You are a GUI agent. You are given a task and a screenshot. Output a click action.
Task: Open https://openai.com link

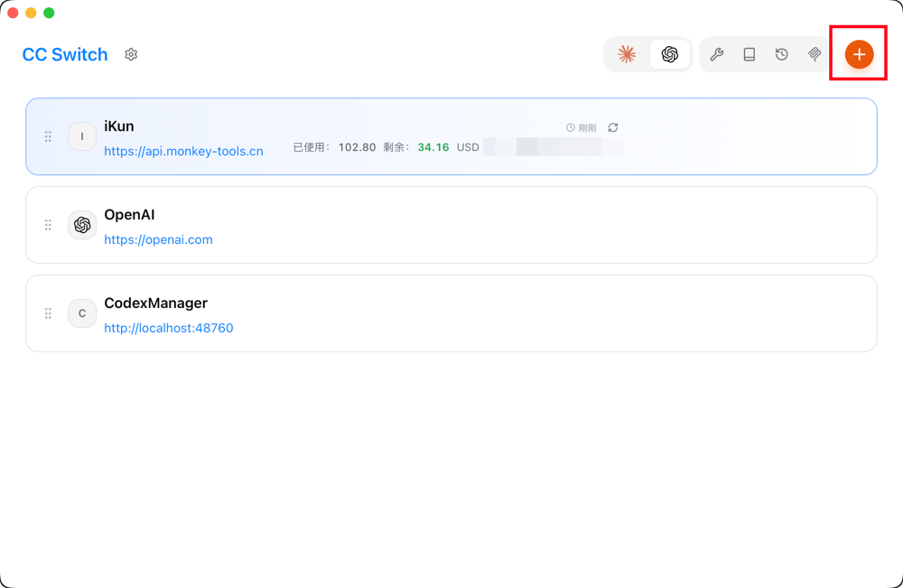158,239
